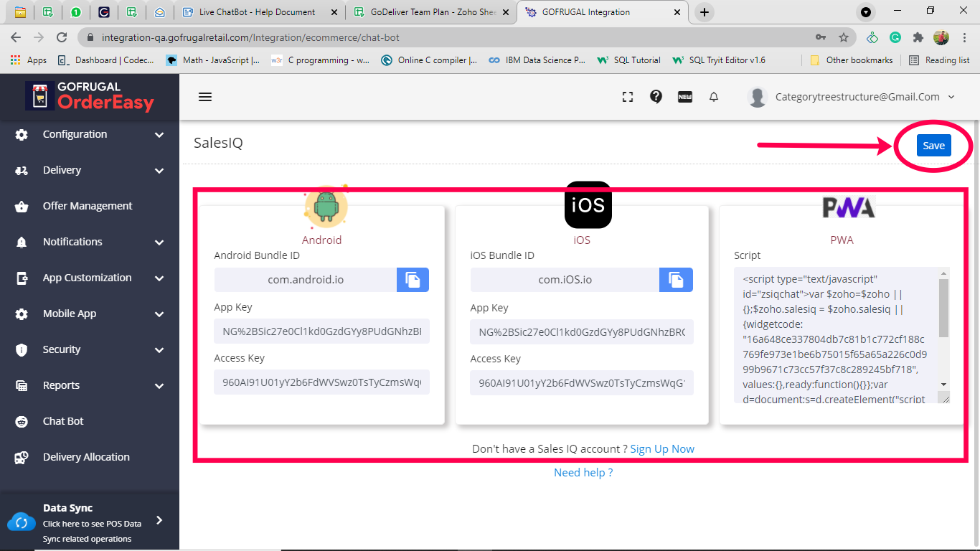Click the Android Bundle ID field
This screenshot has width=980, height=551.
(306, 280)
